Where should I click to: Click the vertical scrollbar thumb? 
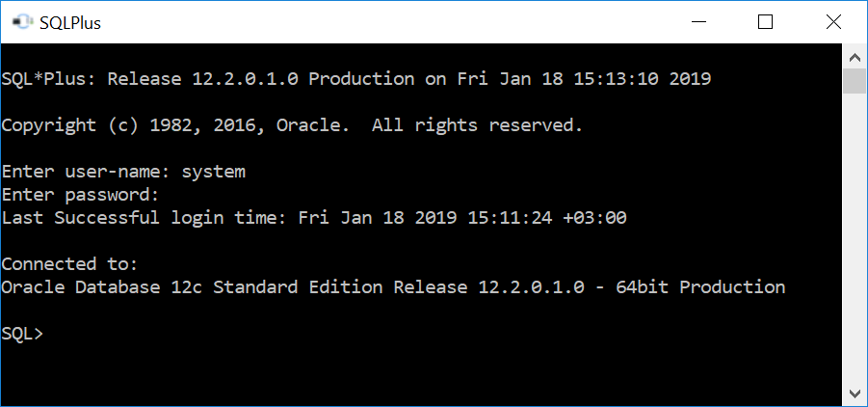(854, 81)
